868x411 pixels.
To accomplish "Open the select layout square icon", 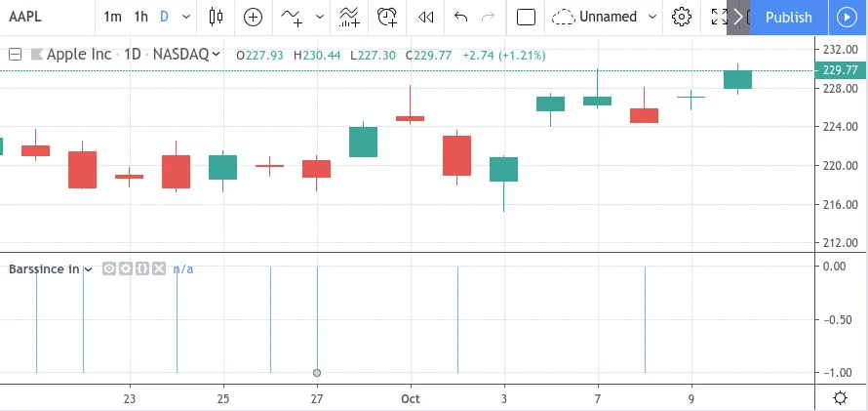I will pos(526,17).
